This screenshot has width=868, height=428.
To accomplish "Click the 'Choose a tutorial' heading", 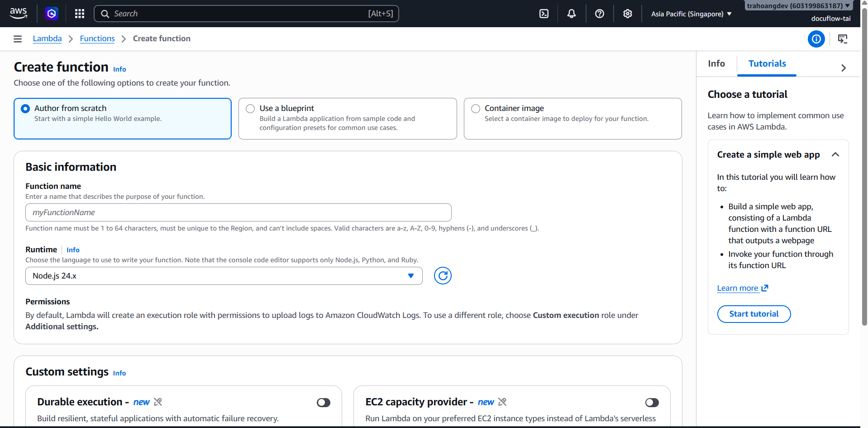I will [x=748, y=94].
